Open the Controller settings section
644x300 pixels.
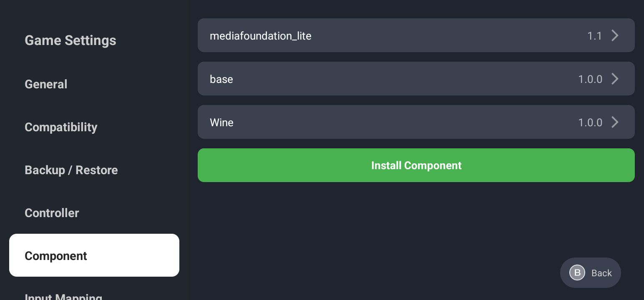[x=52, y=213]
